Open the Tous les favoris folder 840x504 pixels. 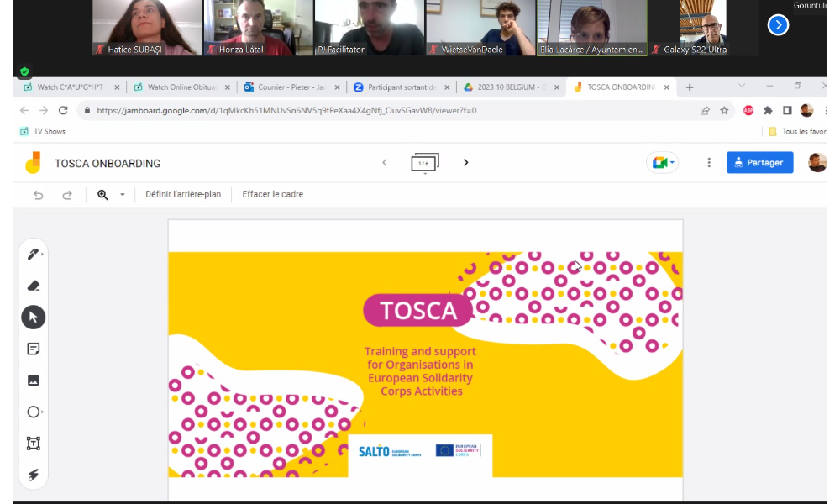tap(797, 131)
